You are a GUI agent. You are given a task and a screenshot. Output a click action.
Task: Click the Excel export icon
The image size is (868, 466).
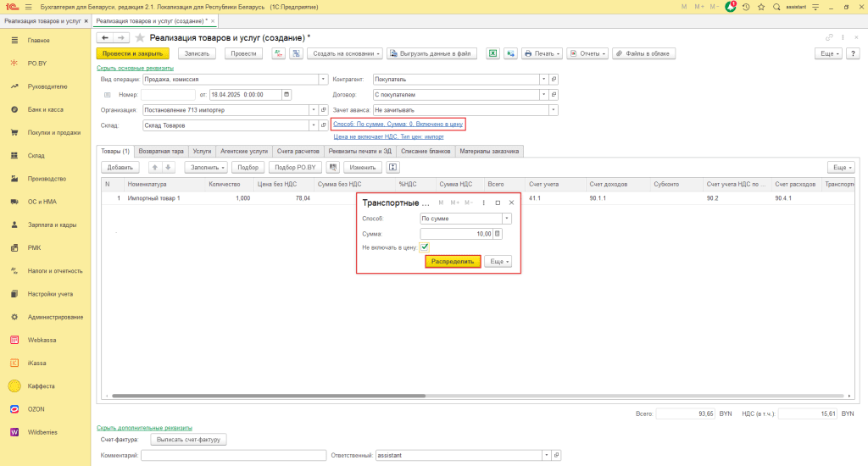point(492,53)
